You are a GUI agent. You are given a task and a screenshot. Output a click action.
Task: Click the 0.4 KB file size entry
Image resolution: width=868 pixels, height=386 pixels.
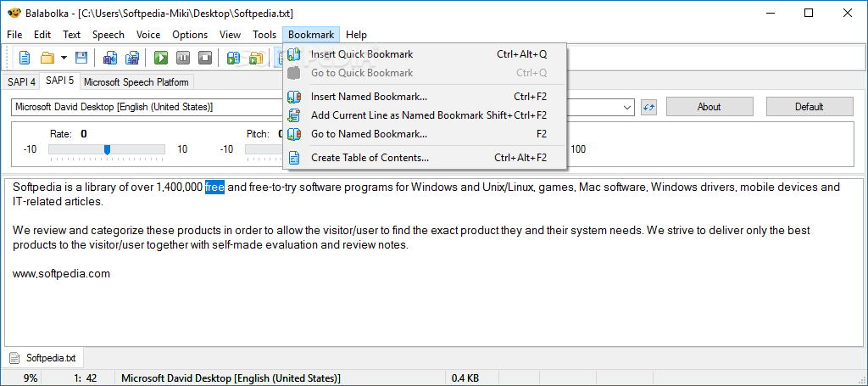[465, 378]
